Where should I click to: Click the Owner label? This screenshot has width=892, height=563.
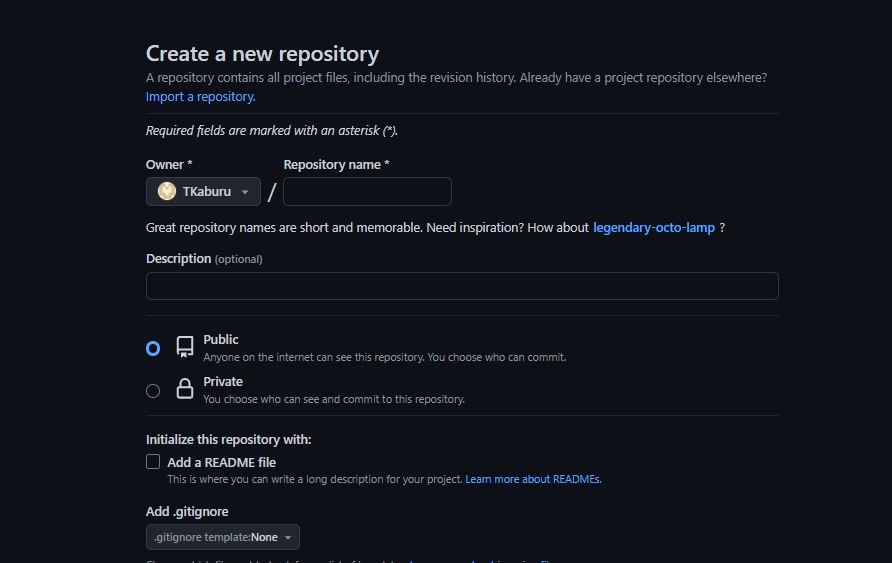coord(169,164)
